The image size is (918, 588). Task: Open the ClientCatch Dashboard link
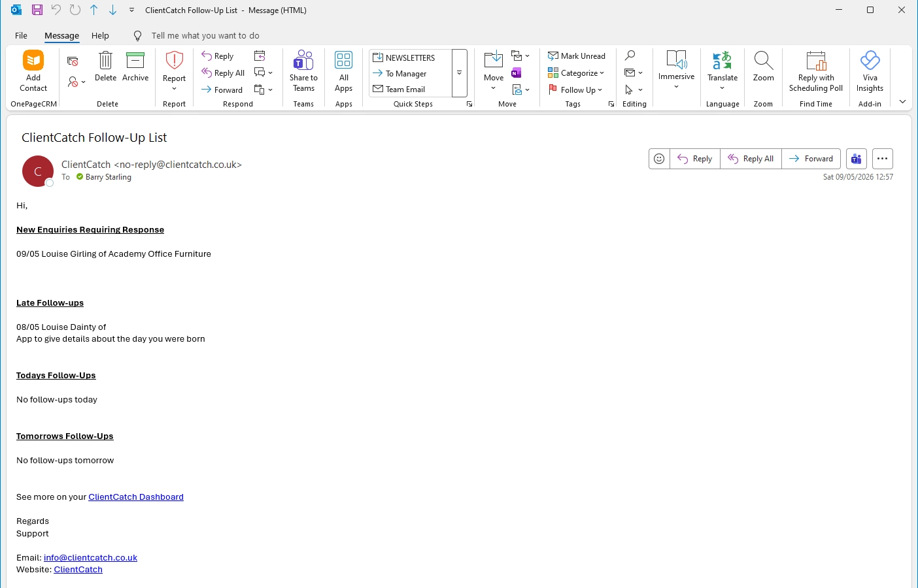[136, 497]
